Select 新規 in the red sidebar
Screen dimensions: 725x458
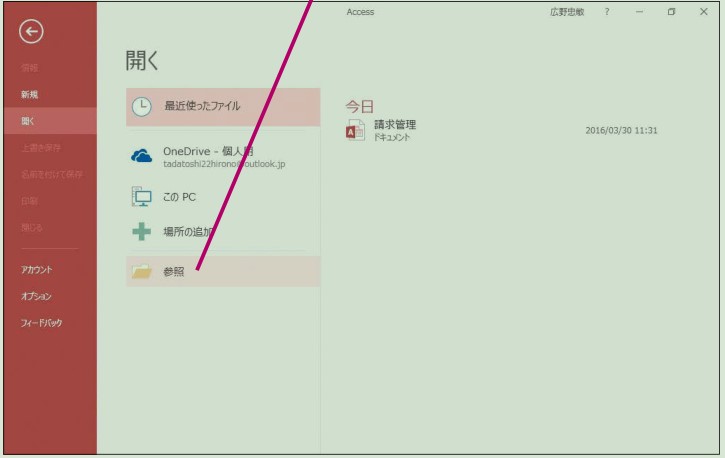pyautogui.click(x=30, y=95)
